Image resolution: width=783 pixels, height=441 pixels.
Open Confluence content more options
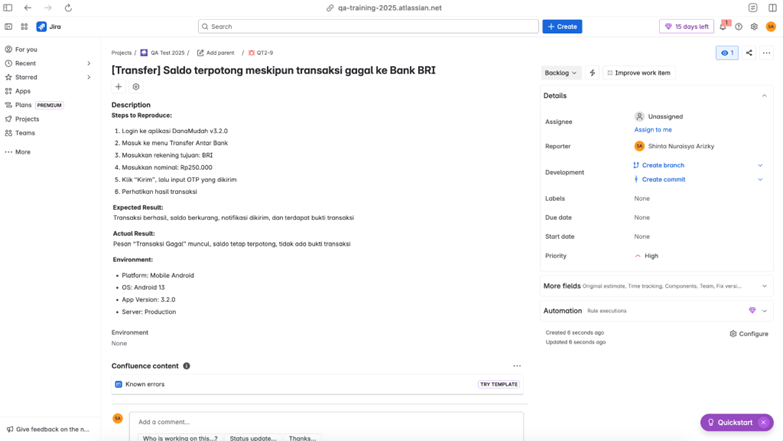[517, 366]
